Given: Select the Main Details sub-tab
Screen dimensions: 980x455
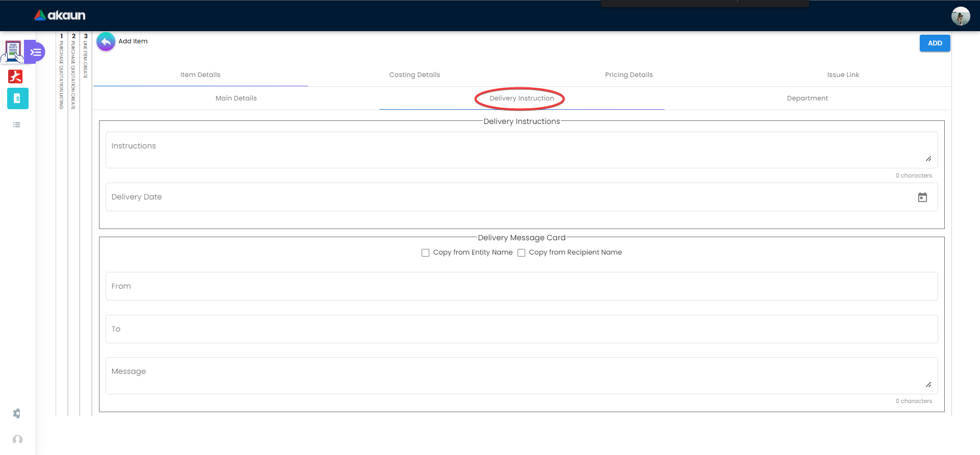Looking at the screenshot, I should click(x=236, y=98).
